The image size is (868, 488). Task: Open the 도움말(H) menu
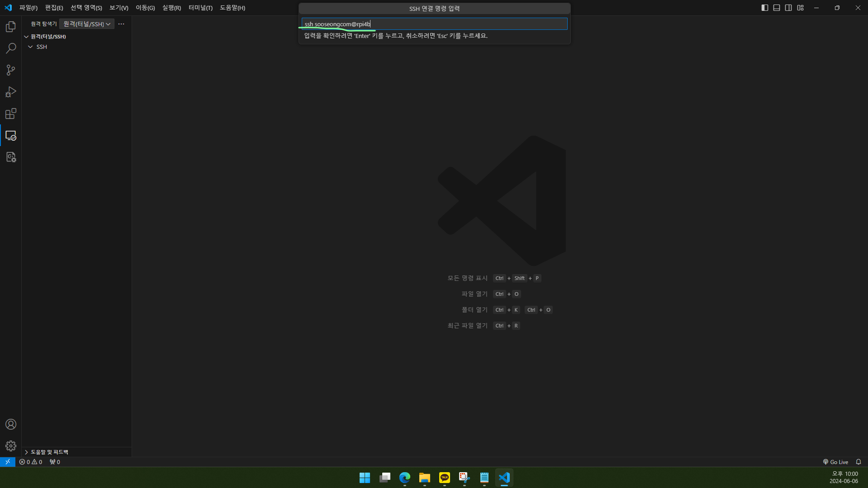point(232,8)
